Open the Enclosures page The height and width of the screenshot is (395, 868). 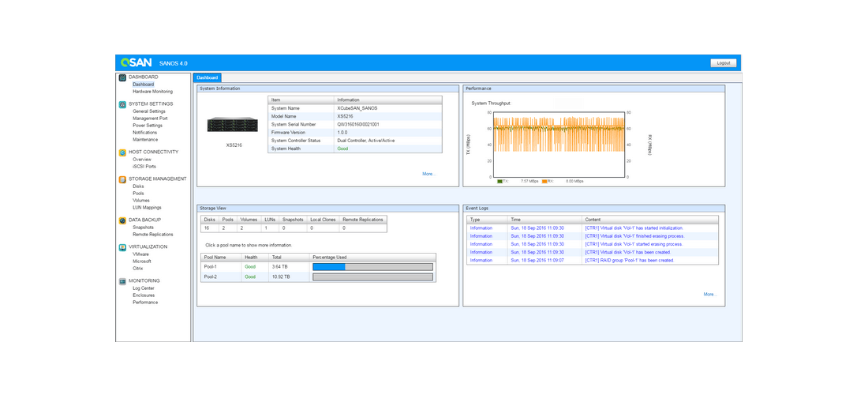(144, 295)
